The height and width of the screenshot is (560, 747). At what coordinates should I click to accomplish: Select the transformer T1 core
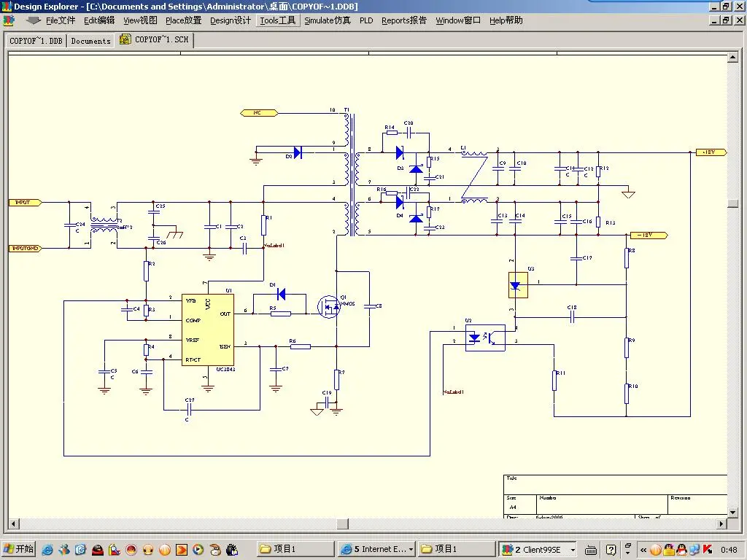(x=353, y=174)
